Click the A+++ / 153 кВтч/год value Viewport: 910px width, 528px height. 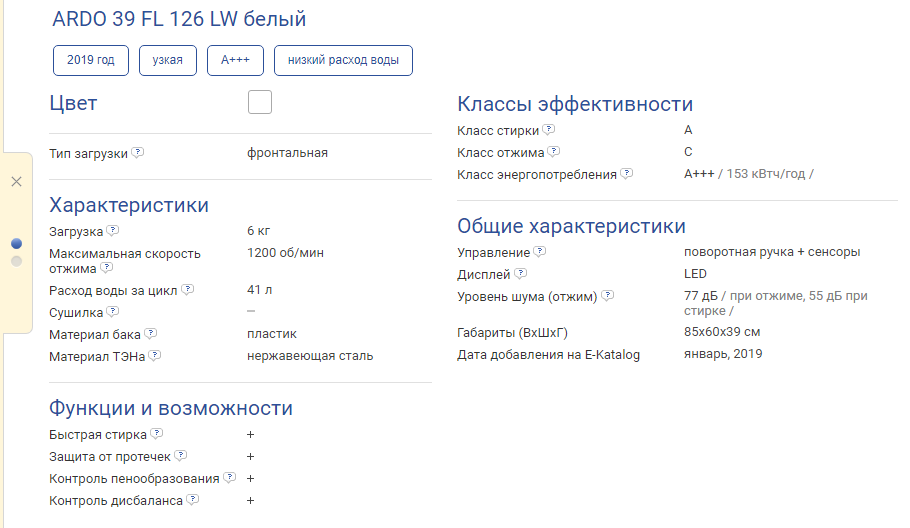point(749,174)
